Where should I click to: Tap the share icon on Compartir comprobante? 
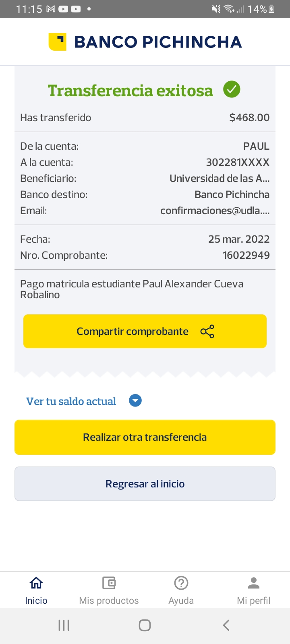click(x=207, y=331)
